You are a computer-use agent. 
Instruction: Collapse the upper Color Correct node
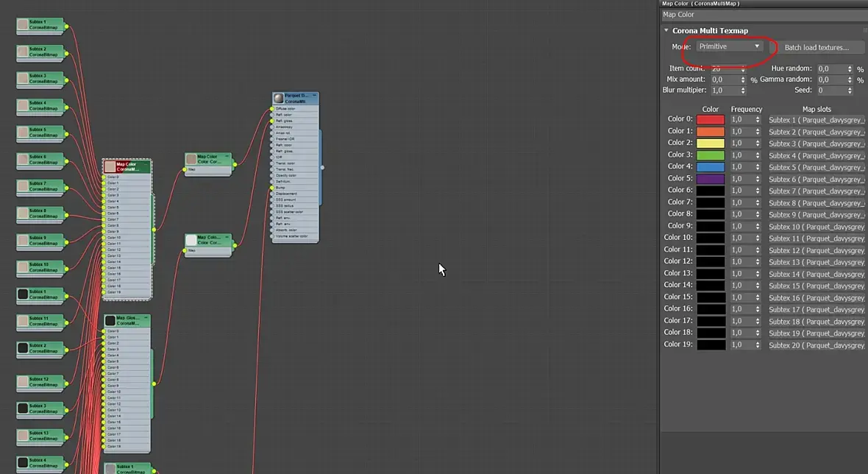[x=227, y=156]
